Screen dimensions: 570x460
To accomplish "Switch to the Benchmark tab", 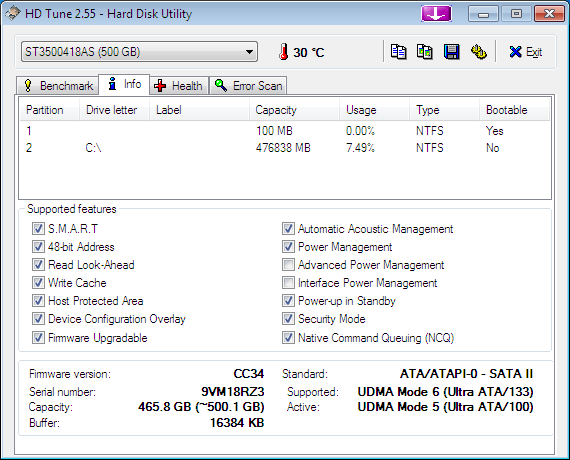I will [57, 86].
